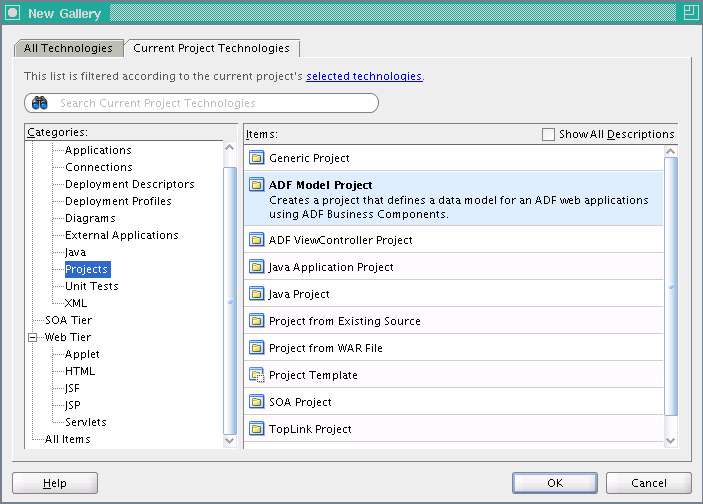Image resolution: width=703 pixels, height=504 pixels.
Task: Select Applications category
Action: pos(98,150)
